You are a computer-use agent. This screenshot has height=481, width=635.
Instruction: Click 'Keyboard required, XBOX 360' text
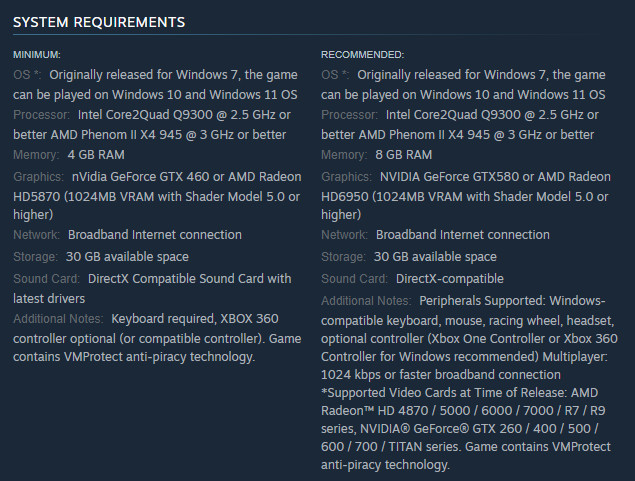[195, 319]
